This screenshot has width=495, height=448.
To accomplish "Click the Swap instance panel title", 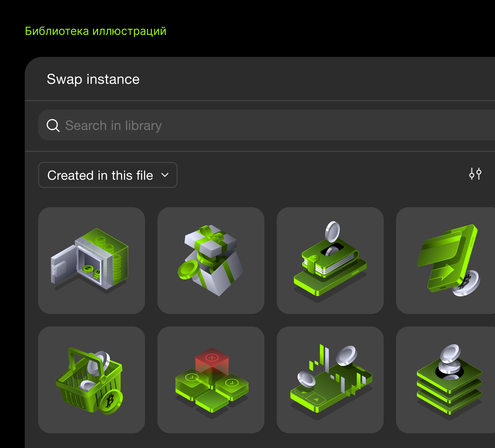I will pyautogui.click(x=93, y=79).
